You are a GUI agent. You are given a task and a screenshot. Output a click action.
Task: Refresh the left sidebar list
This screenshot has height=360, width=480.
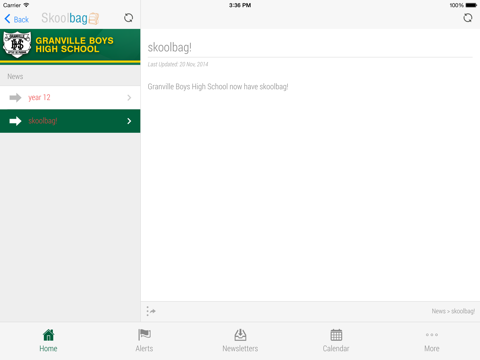click(x=128, y=18)
